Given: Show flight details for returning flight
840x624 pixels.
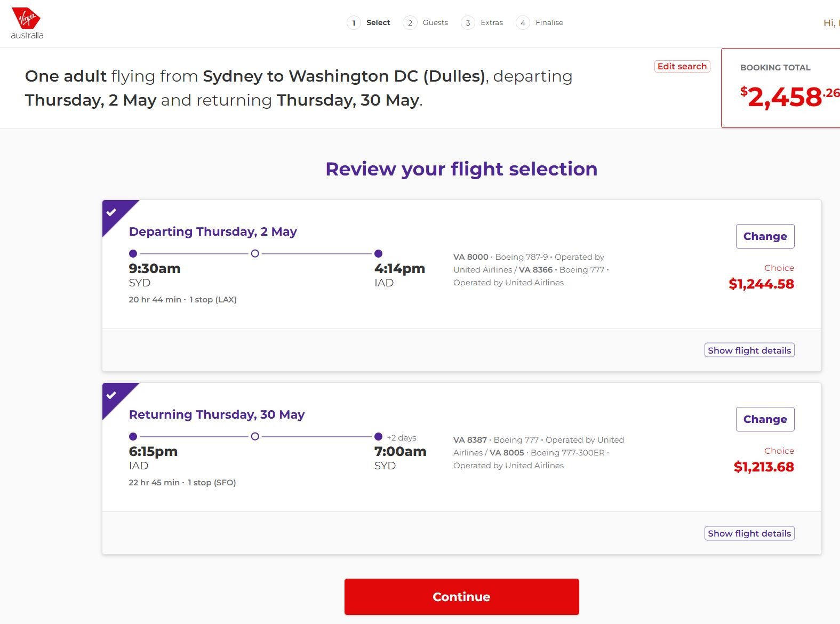Looking at the screenshot, I should (x=749, y=533).
